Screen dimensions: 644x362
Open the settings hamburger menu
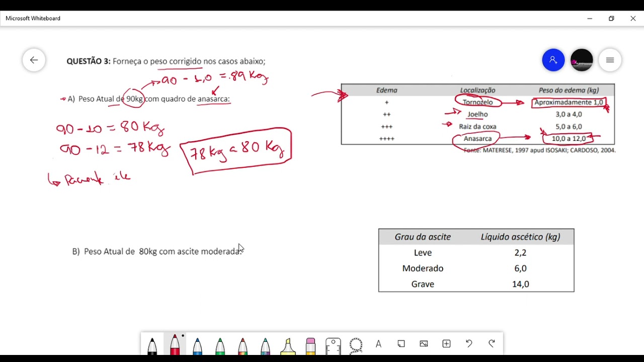(610, 60)
